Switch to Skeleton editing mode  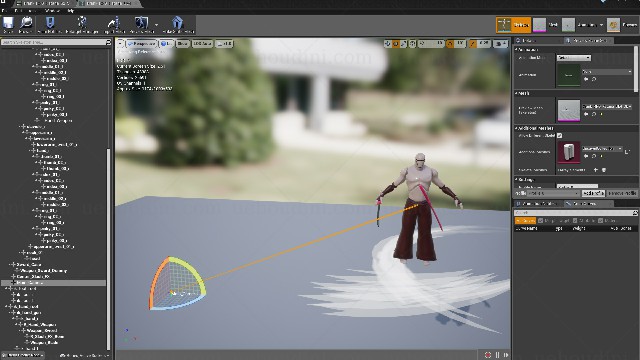click(513, 25)
